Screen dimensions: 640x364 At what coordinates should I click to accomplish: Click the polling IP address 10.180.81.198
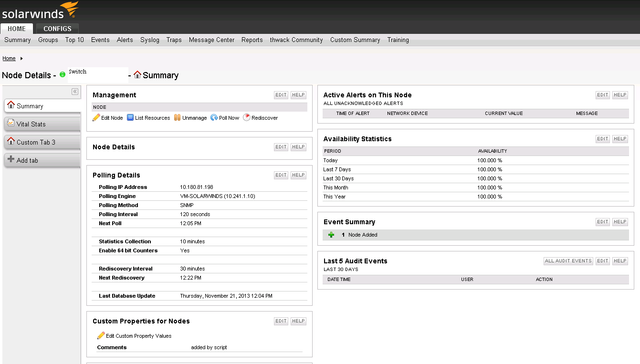tap(196, 187)
